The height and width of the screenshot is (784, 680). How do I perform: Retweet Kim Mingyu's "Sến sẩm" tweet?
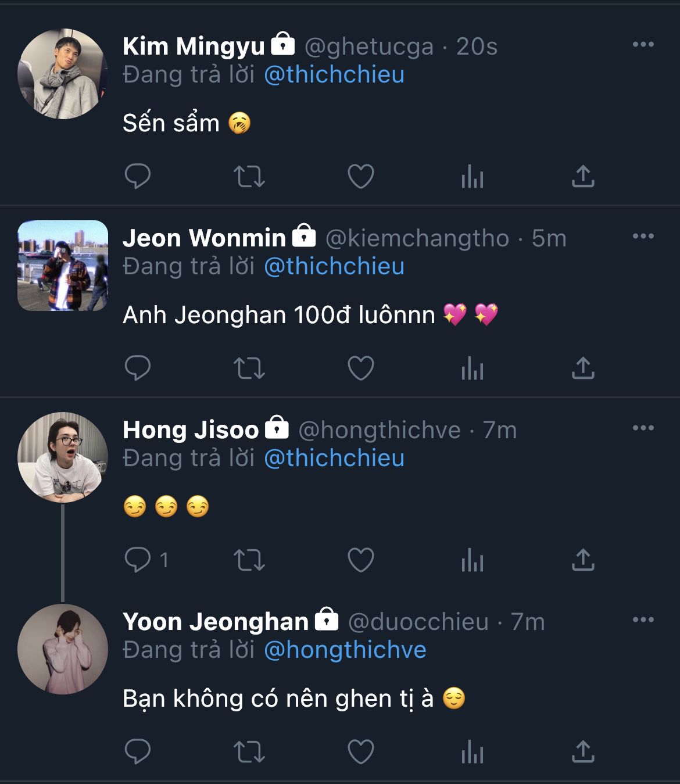[x=249, y=176]
